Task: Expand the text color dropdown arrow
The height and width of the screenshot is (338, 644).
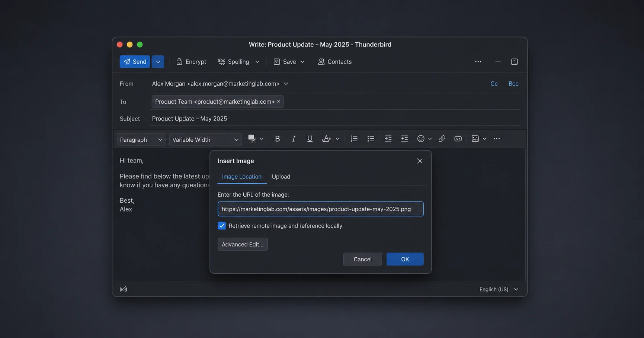Action: 261,139
